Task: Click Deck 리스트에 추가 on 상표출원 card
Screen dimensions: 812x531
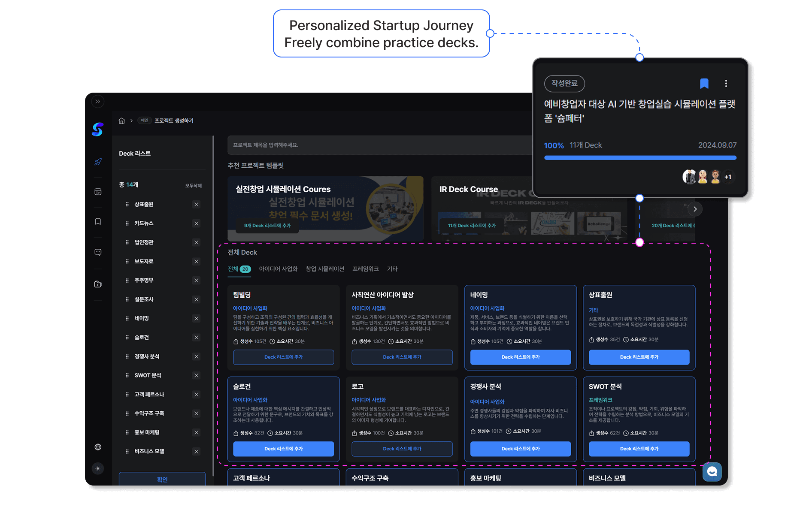Action: [x=639, y=357]
